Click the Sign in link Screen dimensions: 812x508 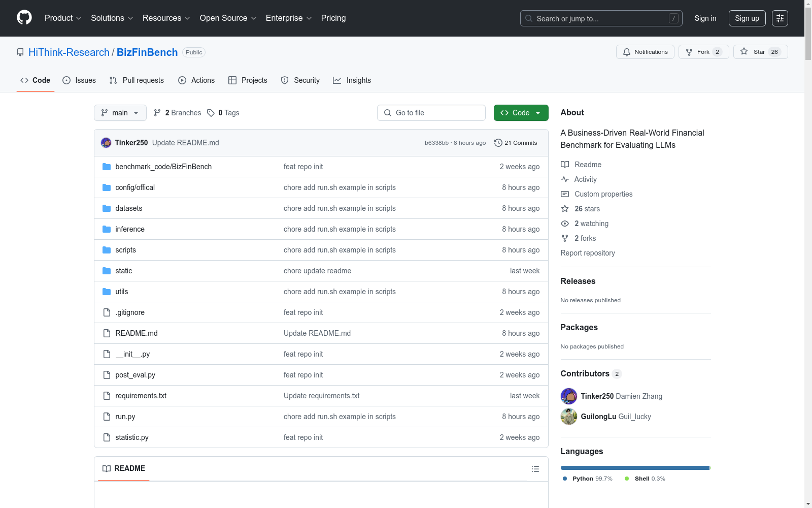[x=705, y=18]
